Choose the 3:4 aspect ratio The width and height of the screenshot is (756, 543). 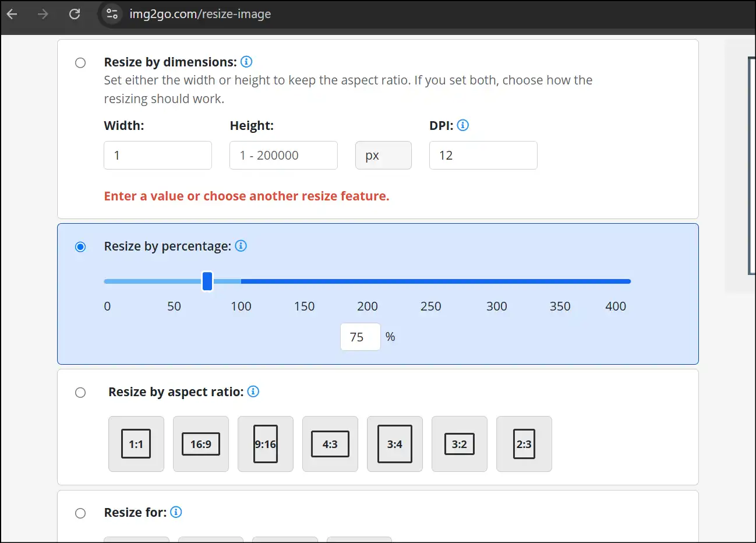point(395,444)
